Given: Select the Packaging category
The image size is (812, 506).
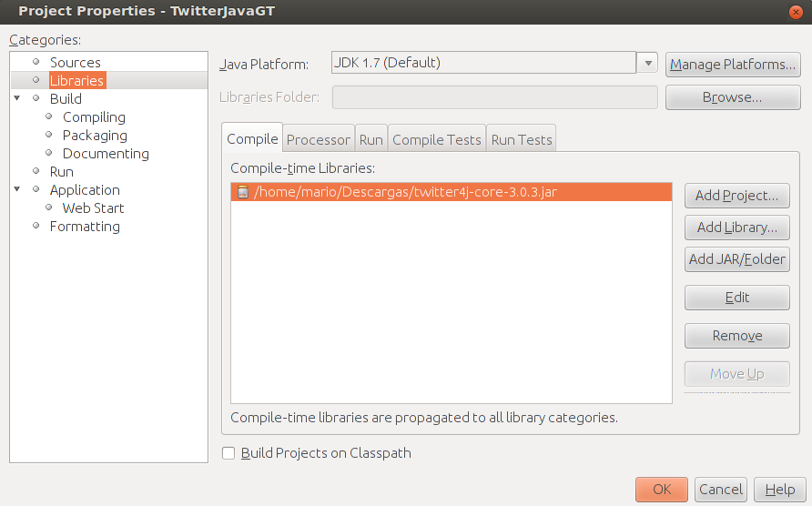Looking at the screenshot, I should click(x=95, y=136).
